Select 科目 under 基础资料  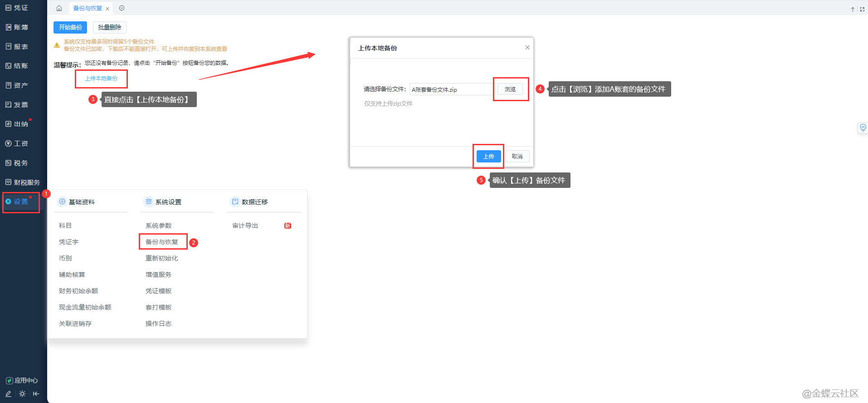[65, 226]
